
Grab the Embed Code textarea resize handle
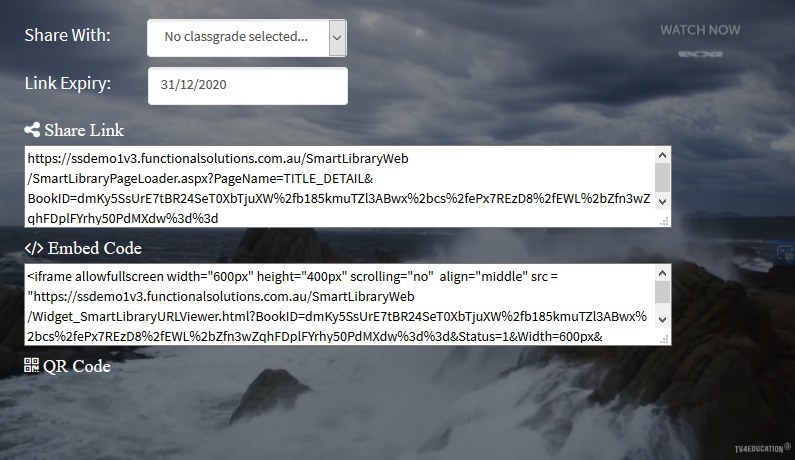click(x=664, y=339)
